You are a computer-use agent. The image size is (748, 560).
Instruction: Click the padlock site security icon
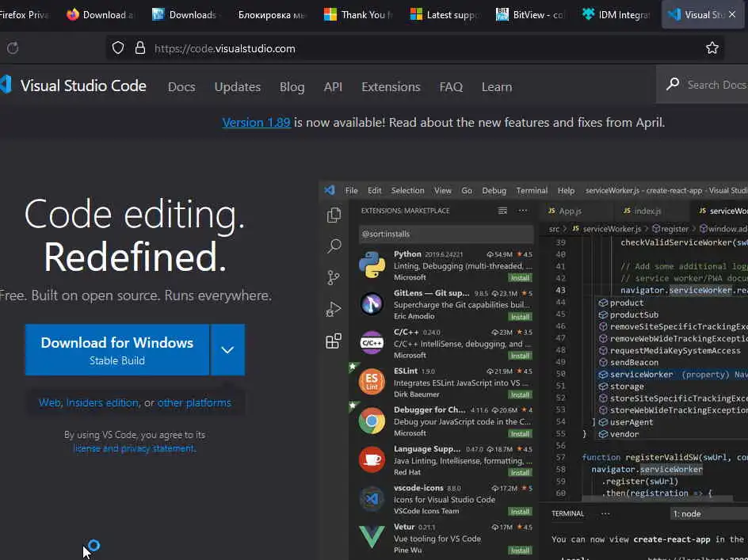pos(139,48)
